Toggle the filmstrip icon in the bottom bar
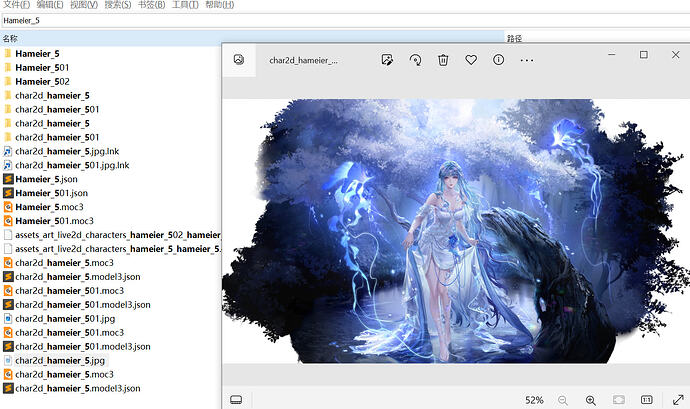The height and width of the screenshot is (409, 690). tap(236, 400)
